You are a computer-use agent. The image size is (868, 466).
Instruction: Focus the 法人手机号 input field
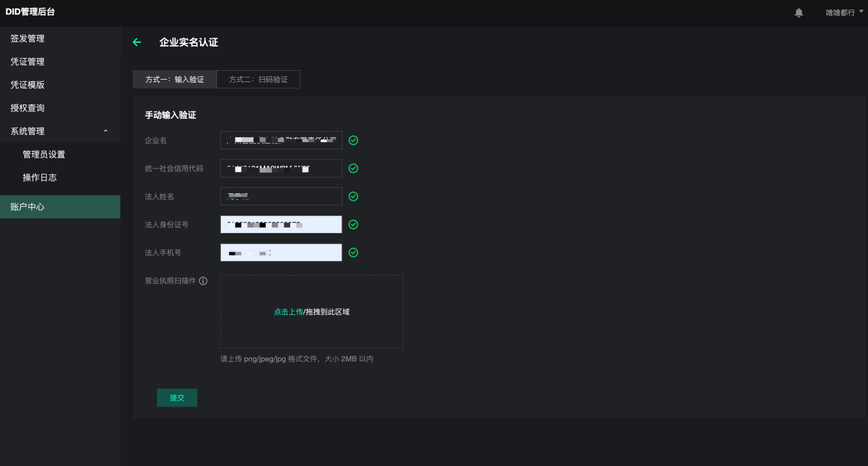(281, 253)
